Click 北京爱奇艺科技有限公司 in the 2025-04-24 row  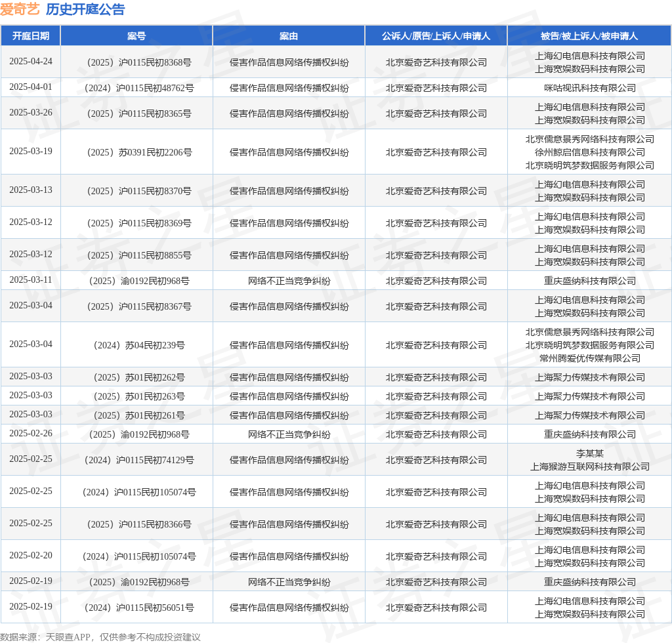coord(436,62)
